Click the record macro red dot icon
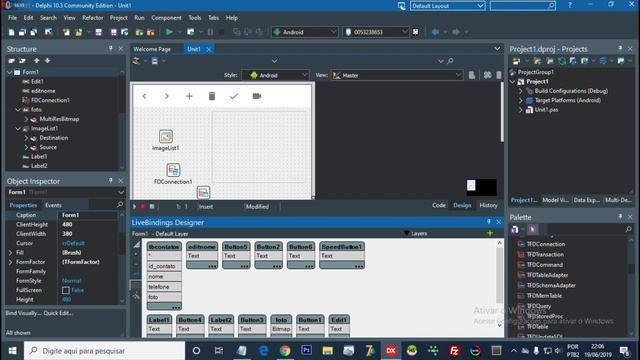640x360 pixels. [x=143, y=207]
